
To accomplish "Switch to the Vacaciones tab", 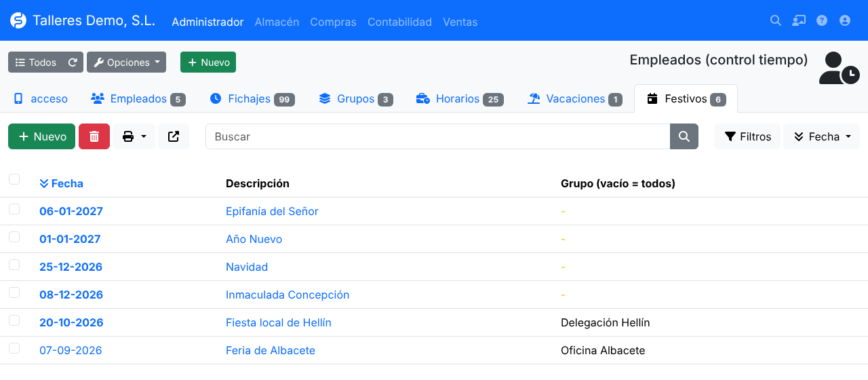I will click(575, 98).
